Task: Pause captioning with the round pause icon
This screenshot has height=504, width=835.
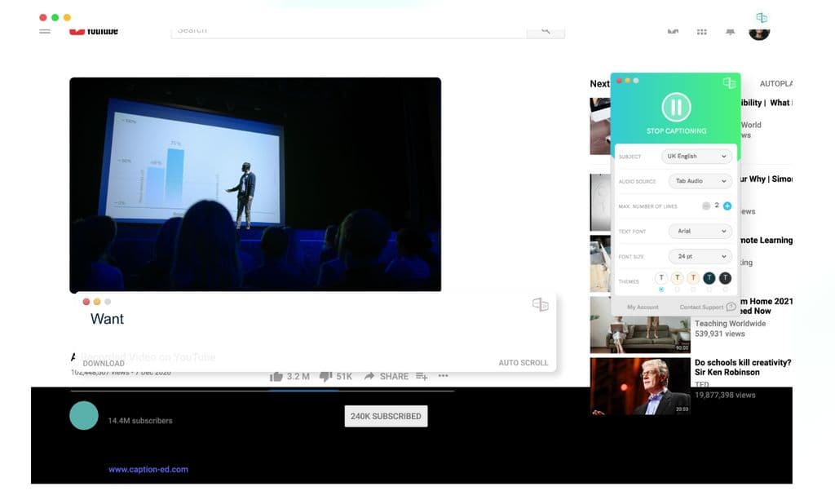Action: 676,107
